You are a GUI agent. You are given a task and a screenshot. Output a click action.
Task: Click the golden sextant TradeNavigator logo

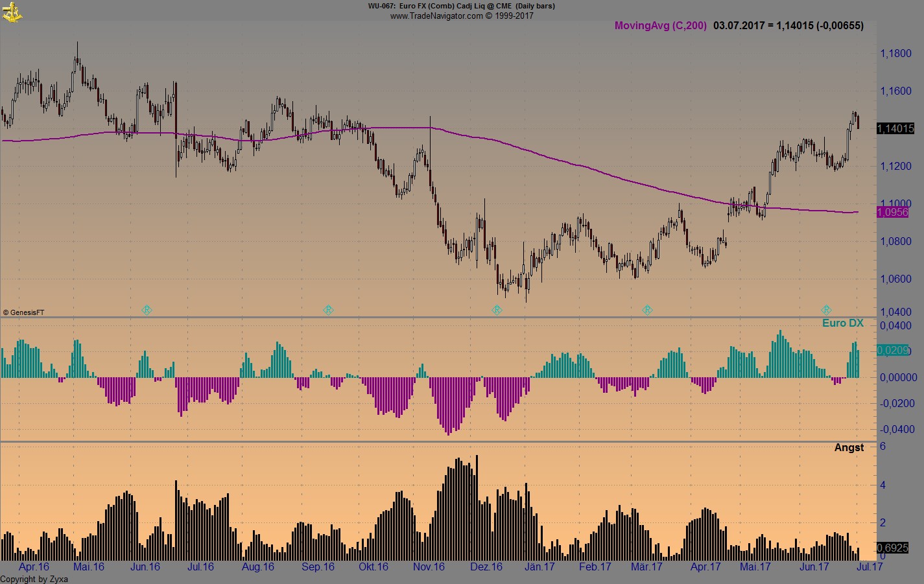[13, 12]
